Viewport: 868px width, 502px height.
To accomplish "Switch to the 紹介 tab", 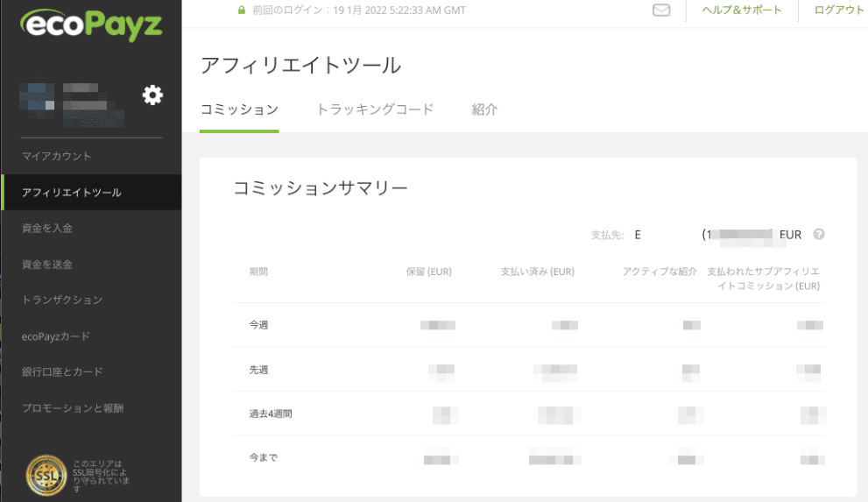I will (x=484, y=110).
